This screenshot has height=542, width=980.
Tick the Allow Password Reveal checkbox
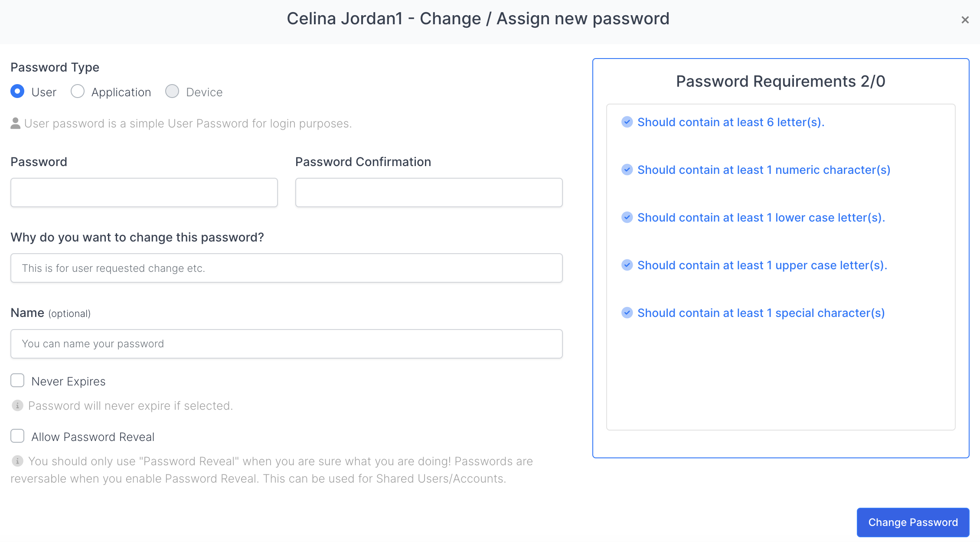point(17,436)
